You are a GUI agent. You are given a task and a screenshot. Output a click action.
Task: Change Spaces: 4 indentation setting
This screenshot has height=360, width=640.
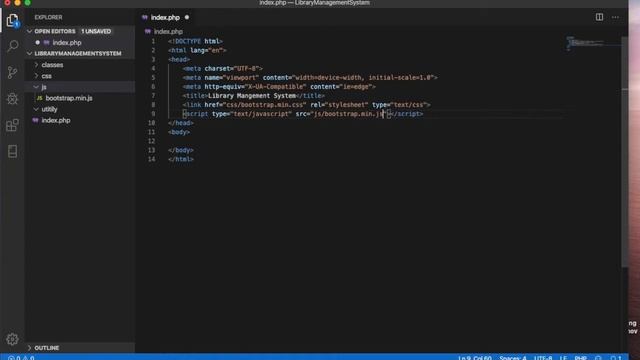pos(513,358)
